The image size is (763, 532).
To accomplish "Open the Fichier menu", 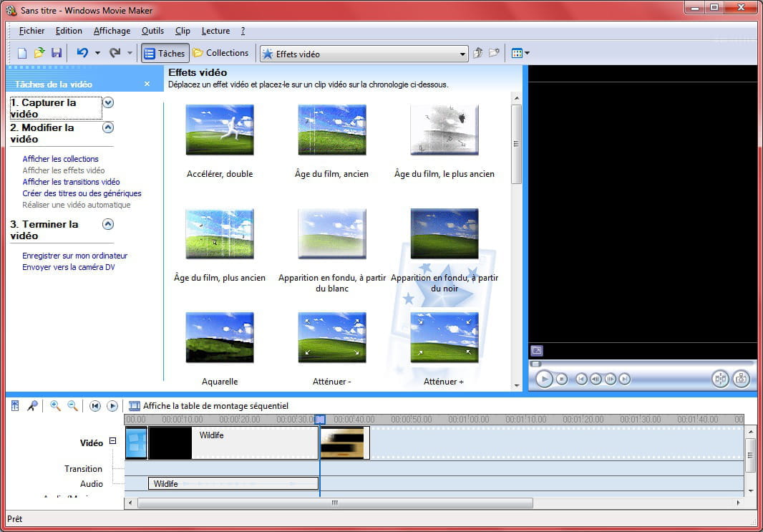I will coord(31,31).
